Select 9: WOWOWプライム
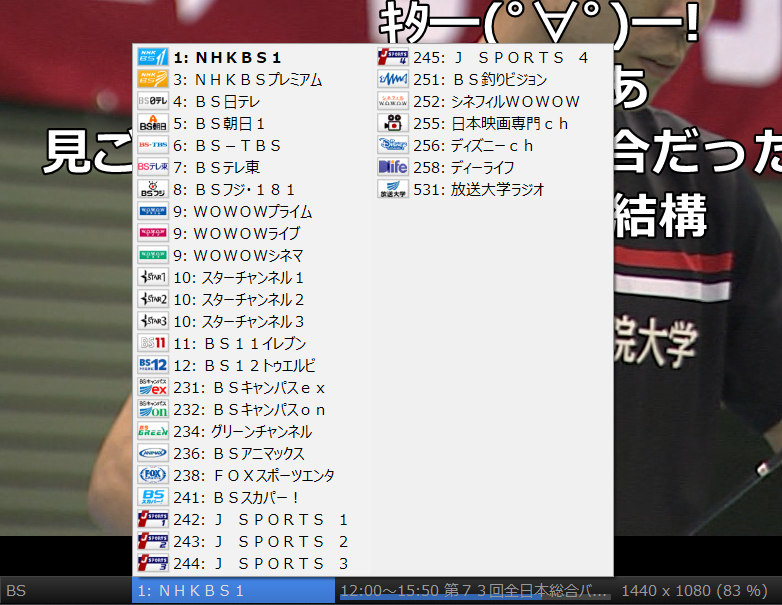Screen dimensions: 782x605 (253, 211)
